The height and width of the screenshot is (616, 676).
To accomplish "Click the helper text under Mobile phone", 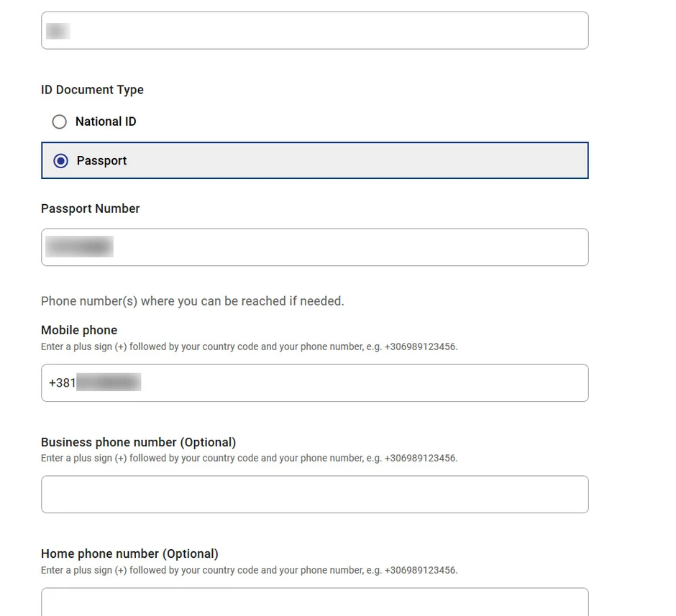I will coord(249,346).
